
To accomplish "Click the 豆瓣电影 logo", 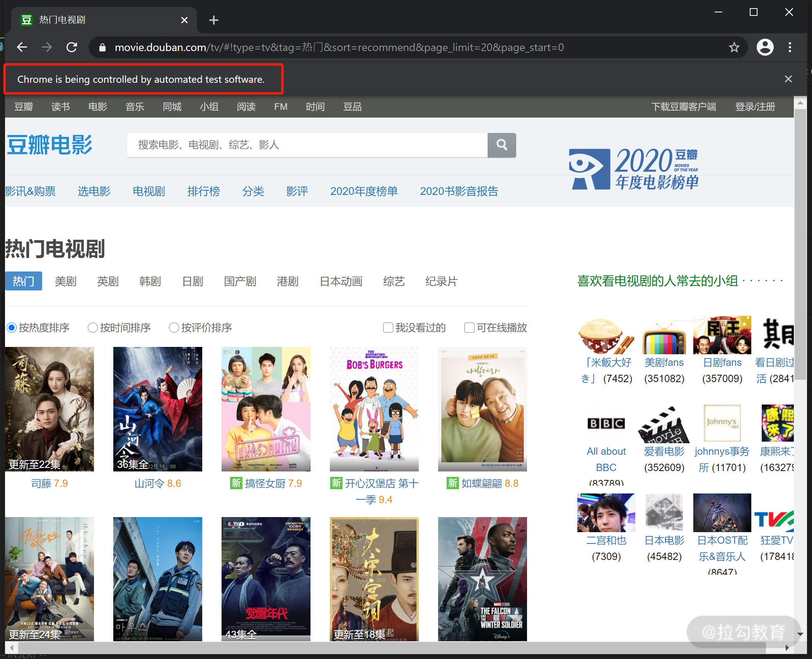I will tap(50, 145).
